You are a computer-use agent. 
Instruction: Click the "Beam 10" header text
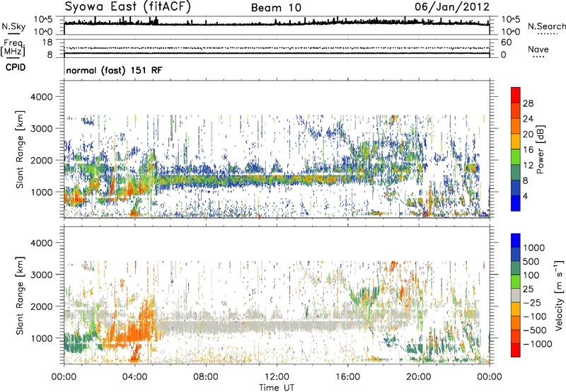pyautogui.click(x=276, y=8)
